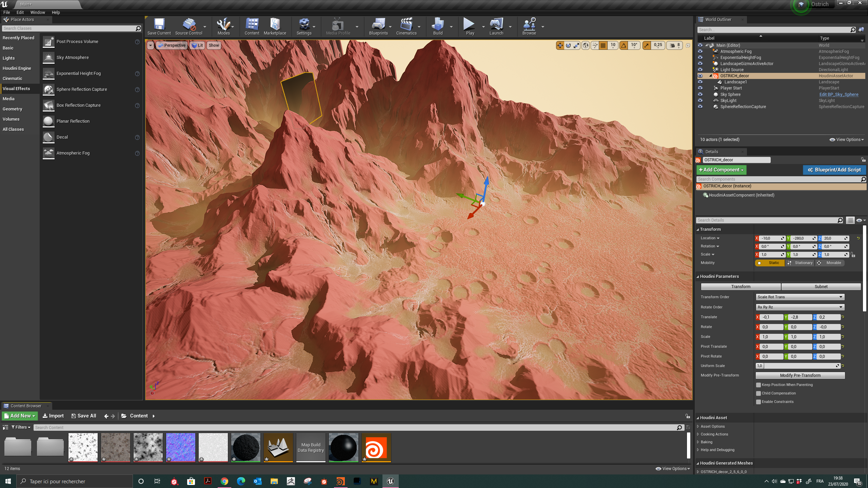Viewport: 868px width, 488px height.
Task: Open the Blueprints toolbar icon
Action: point(378,26)
